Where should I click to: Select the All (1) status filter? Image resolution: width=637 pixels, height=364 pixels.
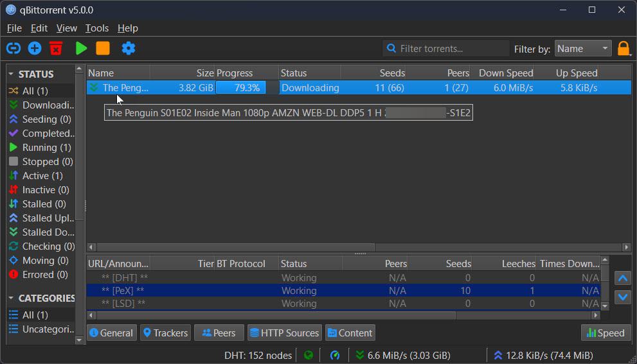pyautogui.click(x=40, y=91)
